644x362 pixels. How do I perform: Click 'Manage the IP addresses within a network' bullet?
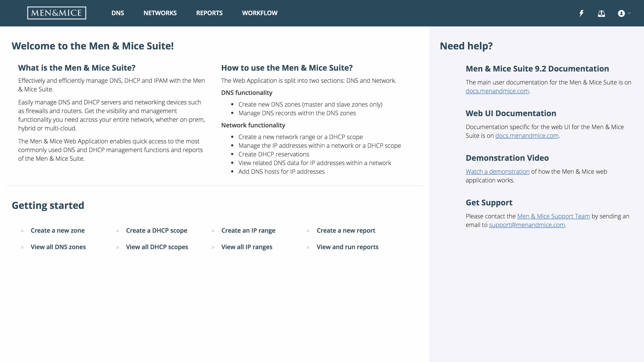319,146
